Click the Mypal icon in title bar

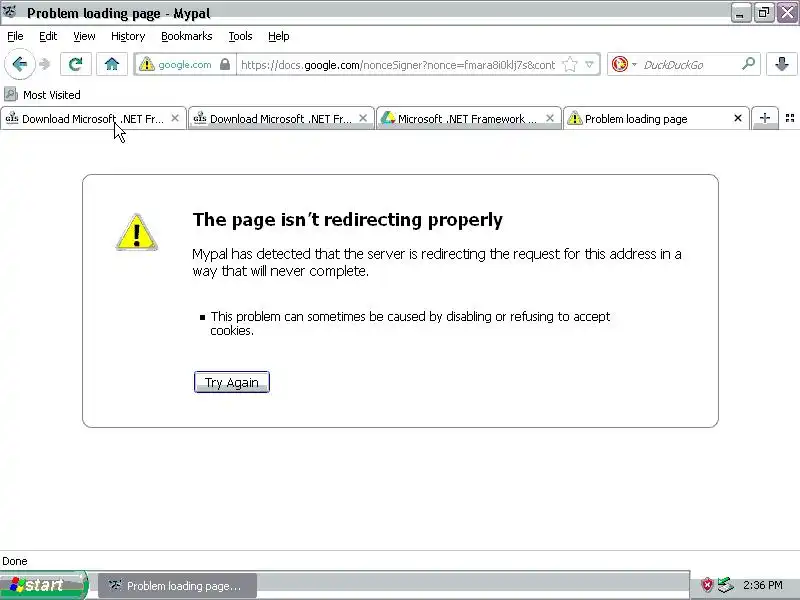point(10,11)
